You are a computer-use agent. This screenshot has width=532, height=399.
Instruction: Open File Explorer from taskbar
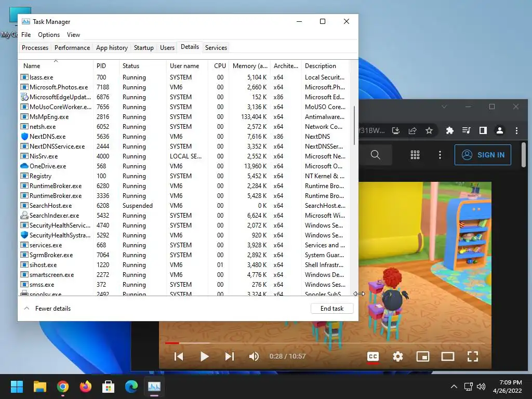(39, 387)
